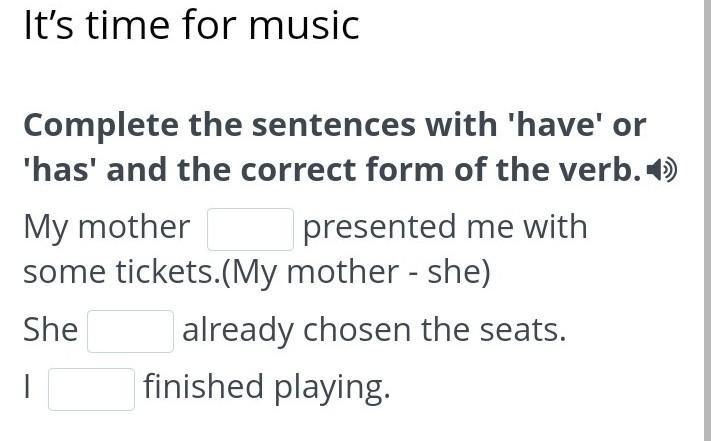Click the word 'music' in the heading
The height and width of the screenshot is (441, 711).
coord(303,25)
